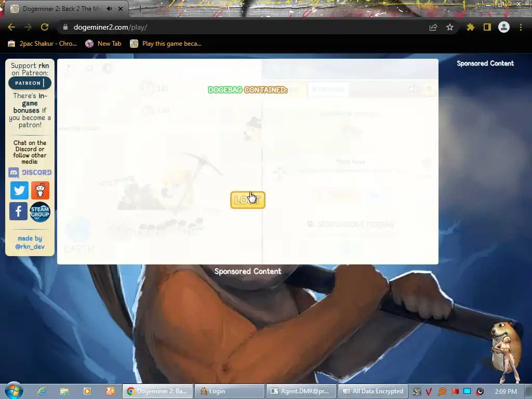532x399 pixels.
Task: Switch to the Agent.DMR taskbar window
Action: [301, 391]
